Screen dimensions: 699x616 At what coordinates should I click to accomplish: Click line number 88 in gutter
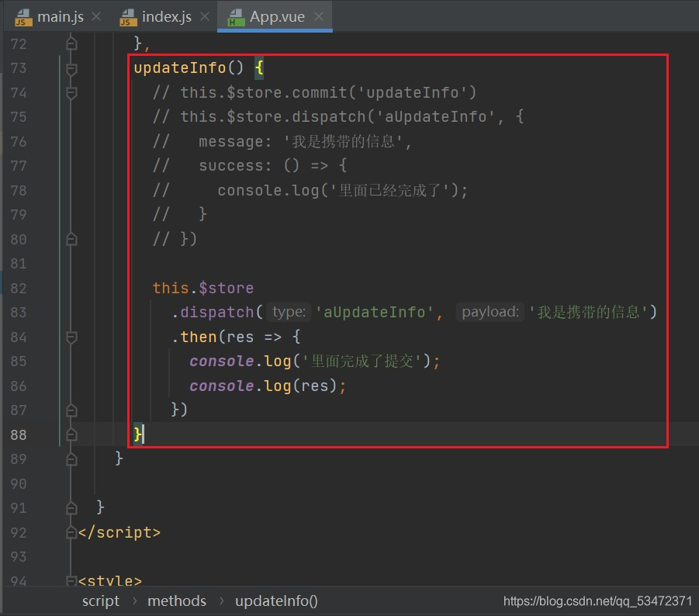pos(19,435)
